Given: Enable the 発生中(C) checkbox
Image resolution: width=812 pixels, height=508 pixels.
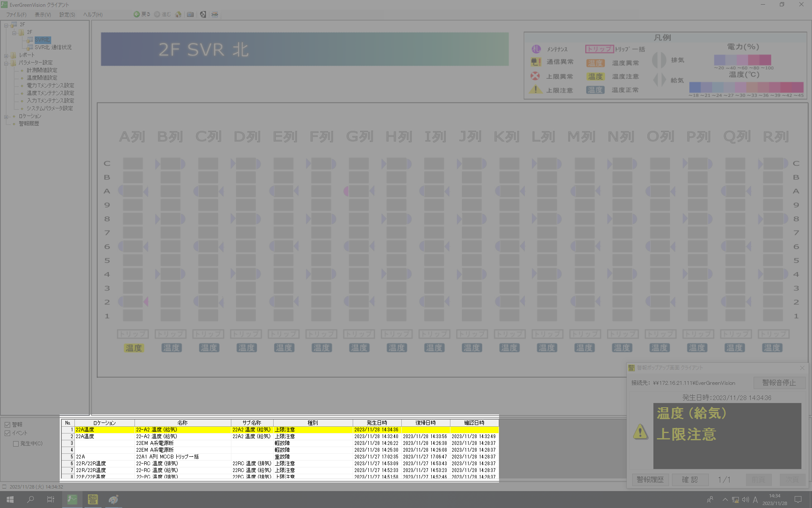Looking at the screenshot, I should pyautogui.click(x=16, y=444).
